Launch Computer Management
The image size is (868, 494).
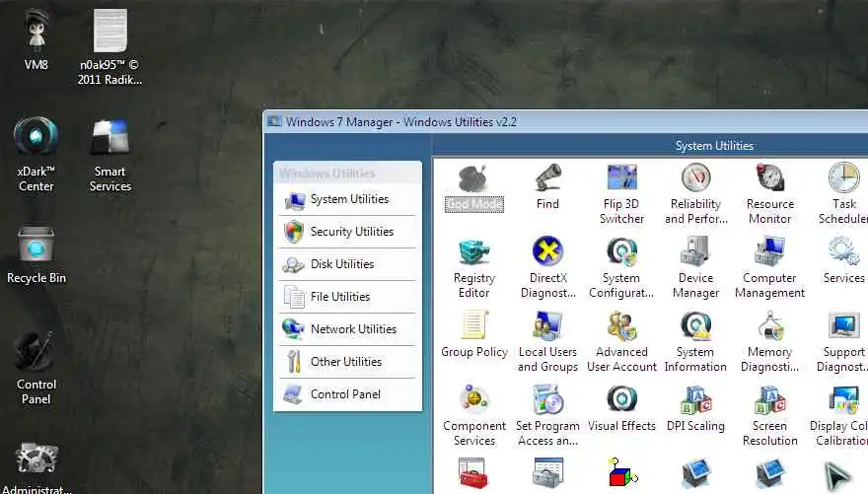(770, 268)
